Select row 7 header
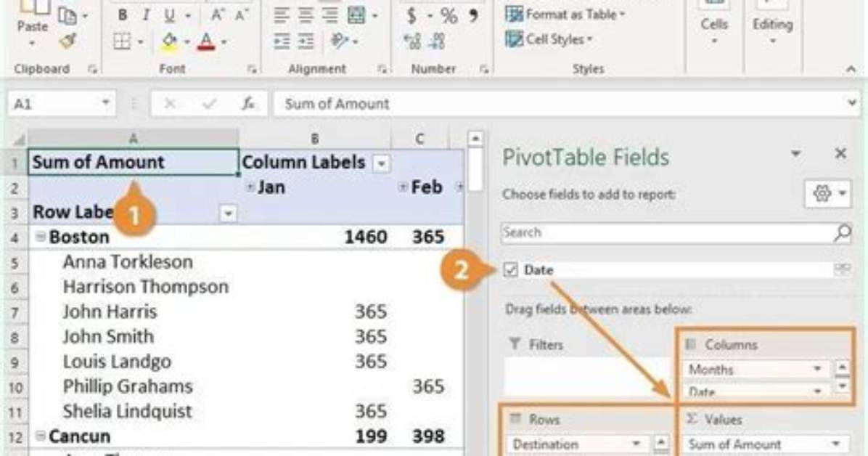The width and height of the screenshot is (868, 456). pyautogui.click(x=15, y=312)
